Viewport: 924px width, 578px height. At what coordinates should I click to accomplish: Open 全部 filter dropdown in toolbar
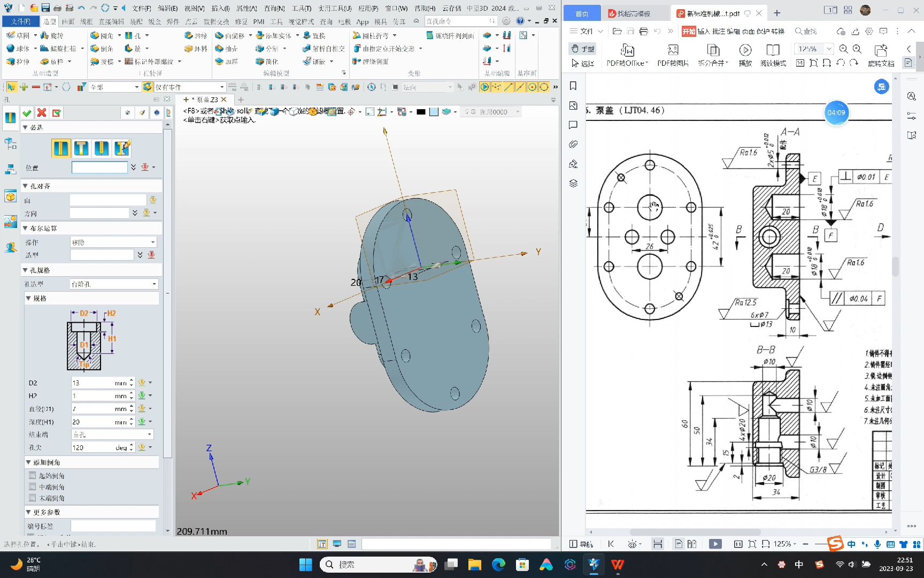(x=114, y=87)
